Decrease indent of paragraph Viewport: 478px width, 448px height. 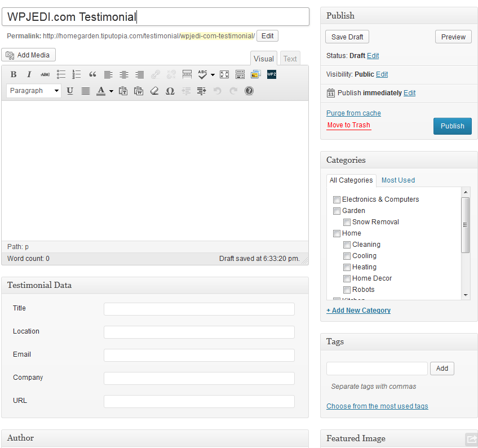point(186,91)
